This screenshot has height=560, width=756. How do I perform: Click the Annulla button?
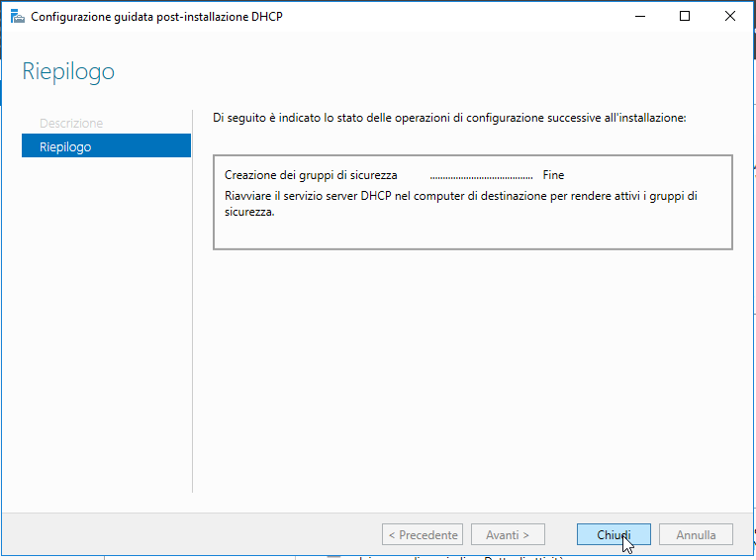click(696, 534)
